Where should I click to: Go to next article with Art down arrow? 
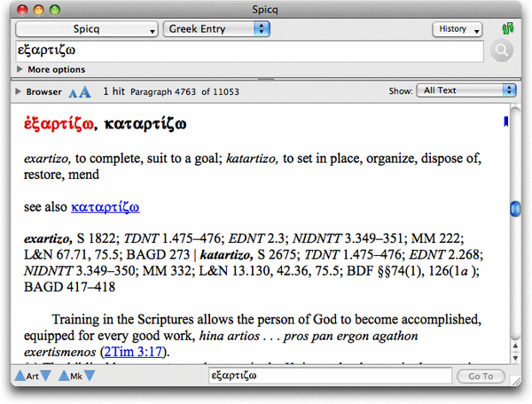click(x=45, y=376)
